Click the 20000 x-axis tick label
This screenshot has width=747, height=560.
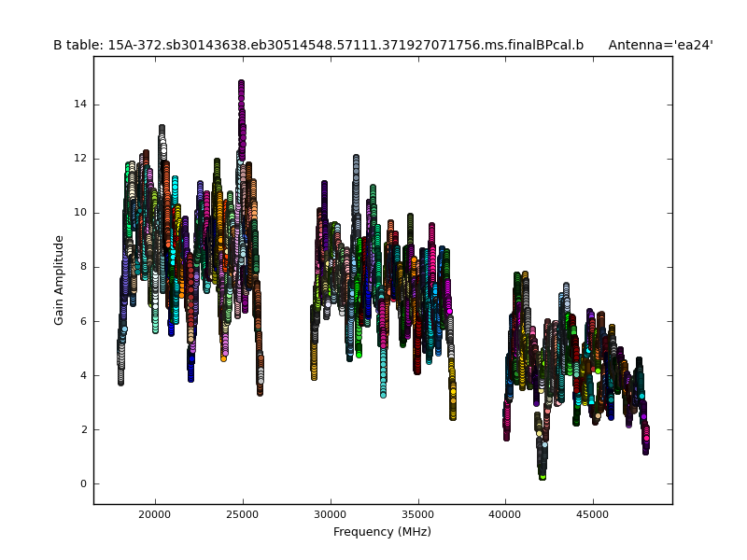pyautogui.click(x=154, y=513)
